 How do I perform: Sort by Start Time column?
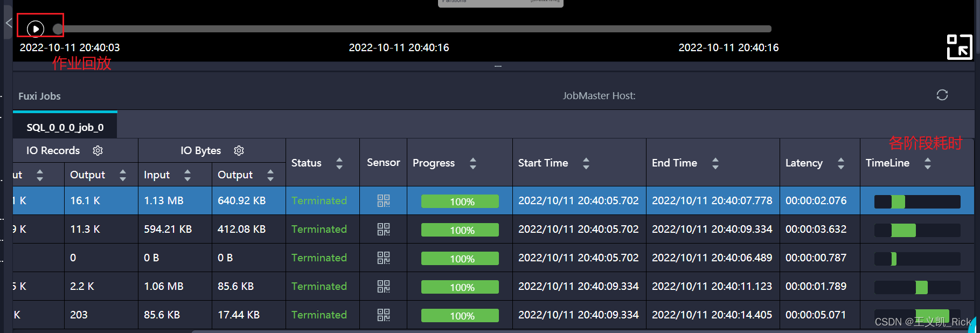click(x=586, y=163)
